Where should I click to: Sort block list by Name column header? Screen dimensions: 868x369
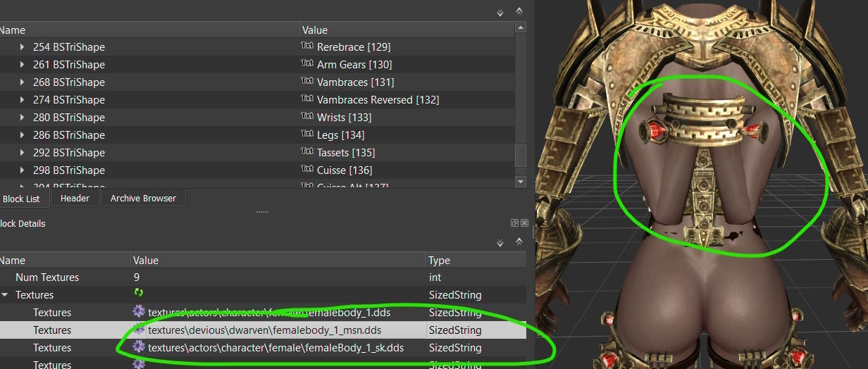[149, 30]
